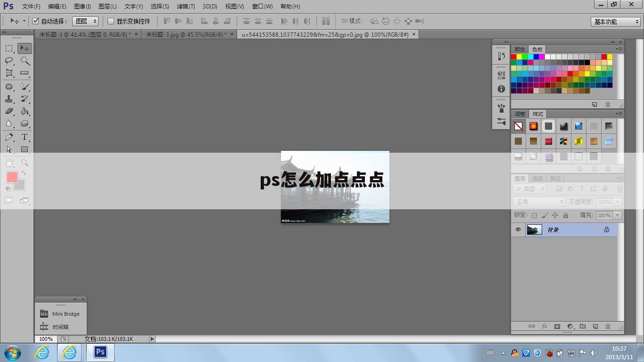Viewport: 644px width, 362px height.
Task: Open the color swatches panel menu
Action: coord(619,49)
